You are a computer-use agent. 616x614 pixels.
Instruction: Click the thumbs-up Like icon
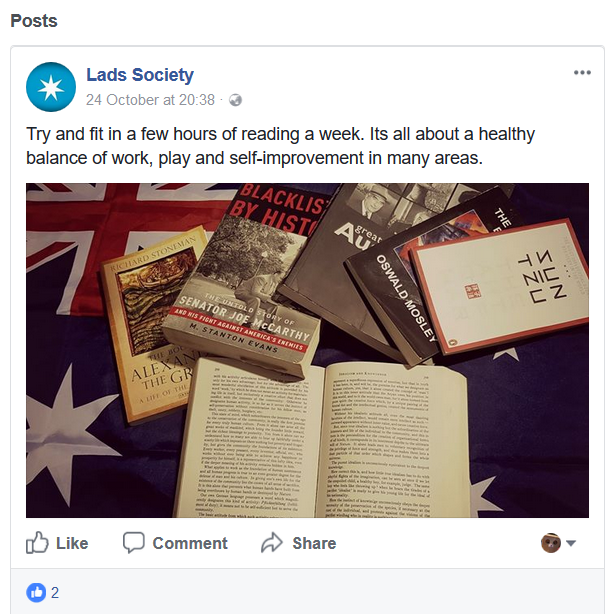click(37, 543)
